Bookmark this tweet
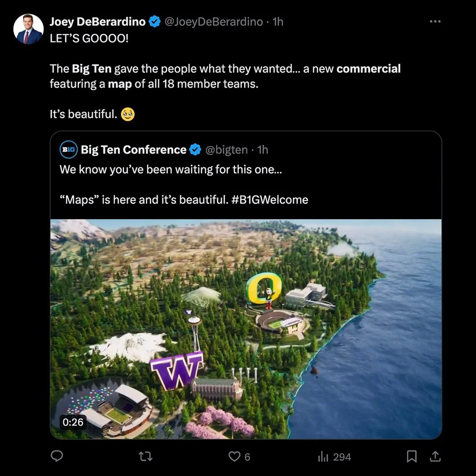 click(x=412, y=457)
